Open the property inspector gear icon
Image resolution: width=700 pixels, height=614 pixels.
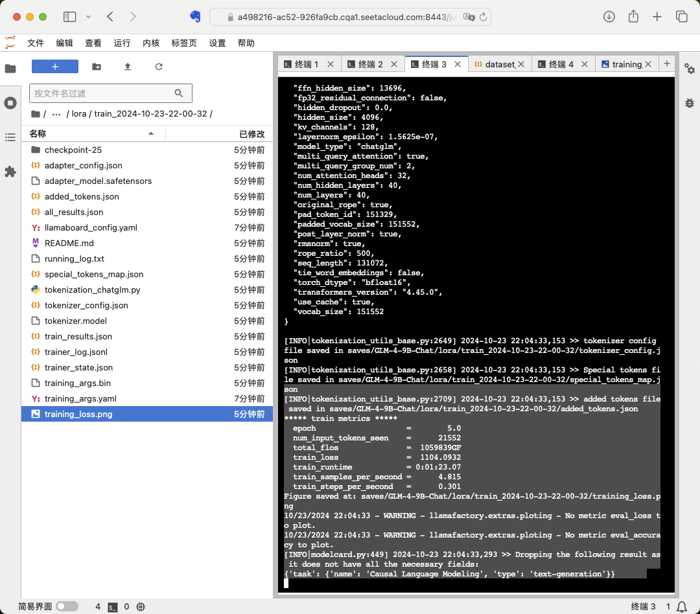click(690, 69)
